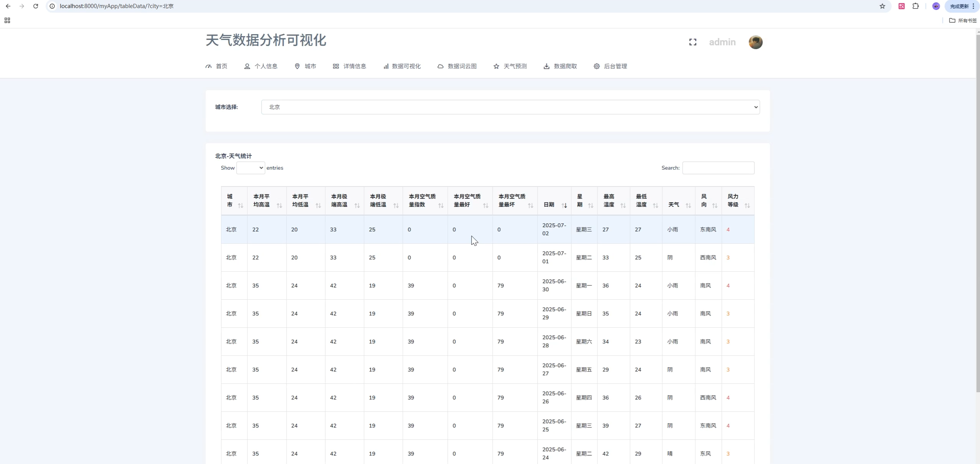980x464 pixels.
Task: Open the admin user avatar
Action: pos(756,42)
